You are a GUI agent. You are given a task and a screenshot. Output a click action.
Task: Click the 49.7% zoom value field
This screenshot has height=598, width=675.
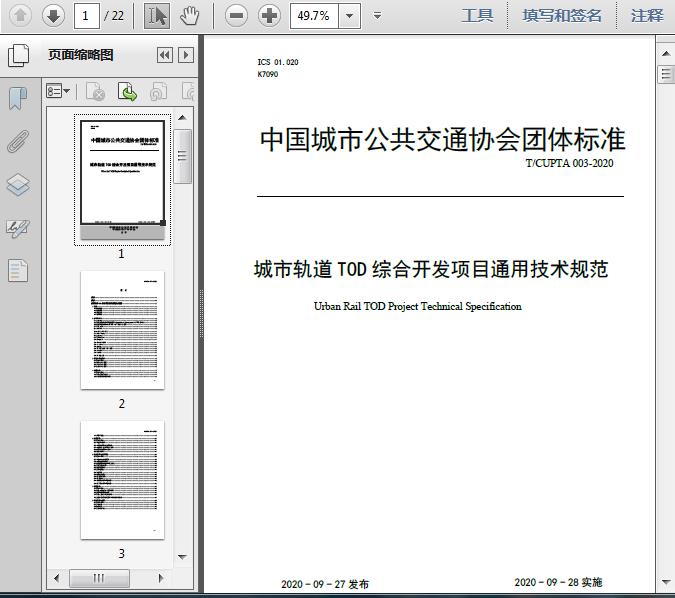tap(314, 16)
